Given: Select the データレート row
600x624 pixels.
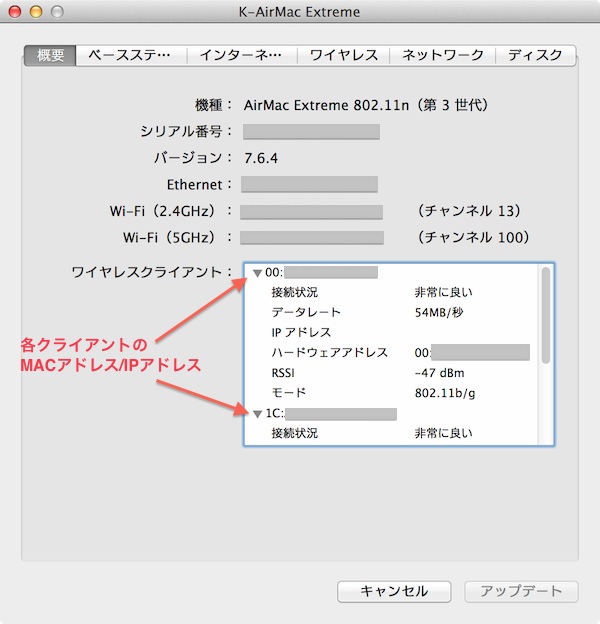Looking at the screenshot, I should [x=392, y=312].
